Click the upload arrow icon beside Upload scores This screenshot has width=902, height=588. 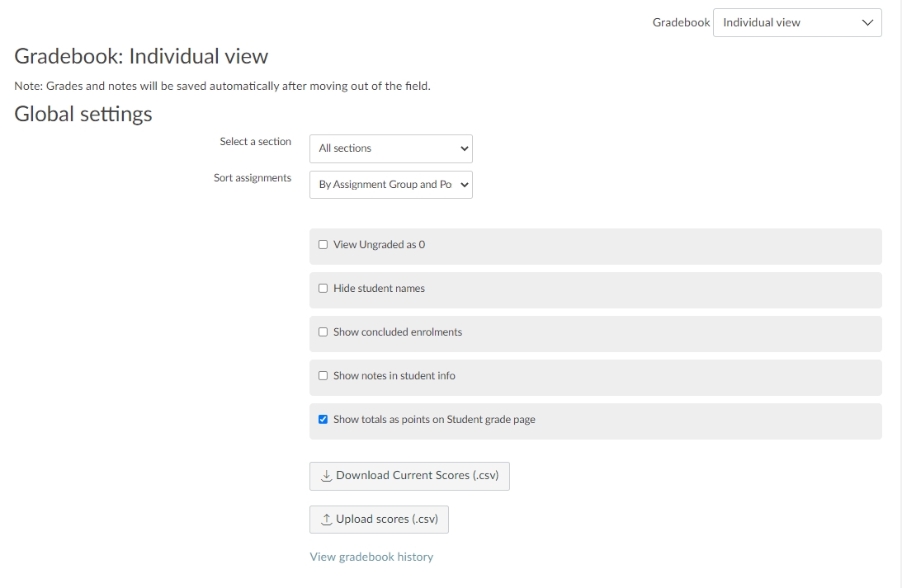pyautogui.click(x=326, y=520)
